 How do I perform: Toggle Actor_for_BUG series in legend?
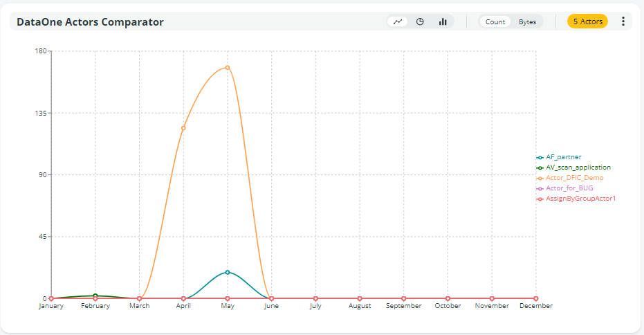[x=569, y=188]
